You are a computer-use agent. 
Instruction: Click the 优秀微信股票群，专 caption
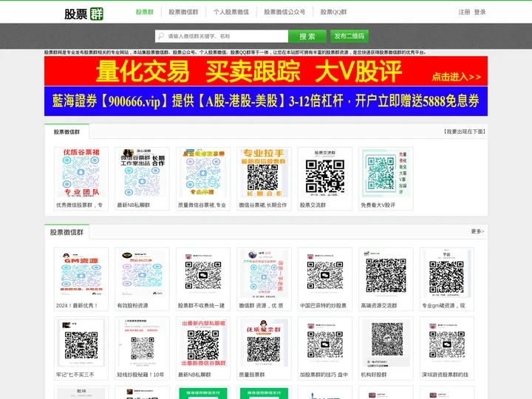tap(79, 205)
